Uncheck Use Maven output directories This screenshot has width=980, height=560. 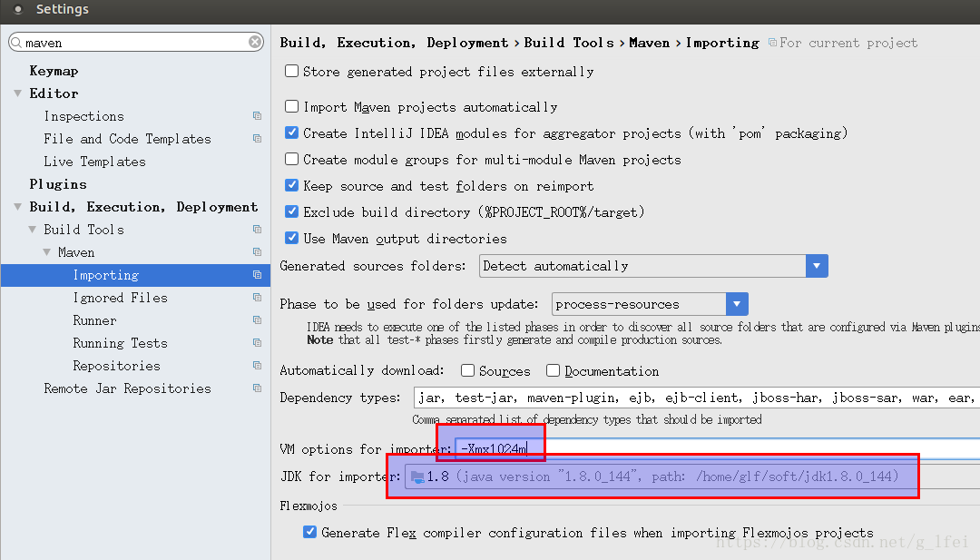click(x=291, y=238)
